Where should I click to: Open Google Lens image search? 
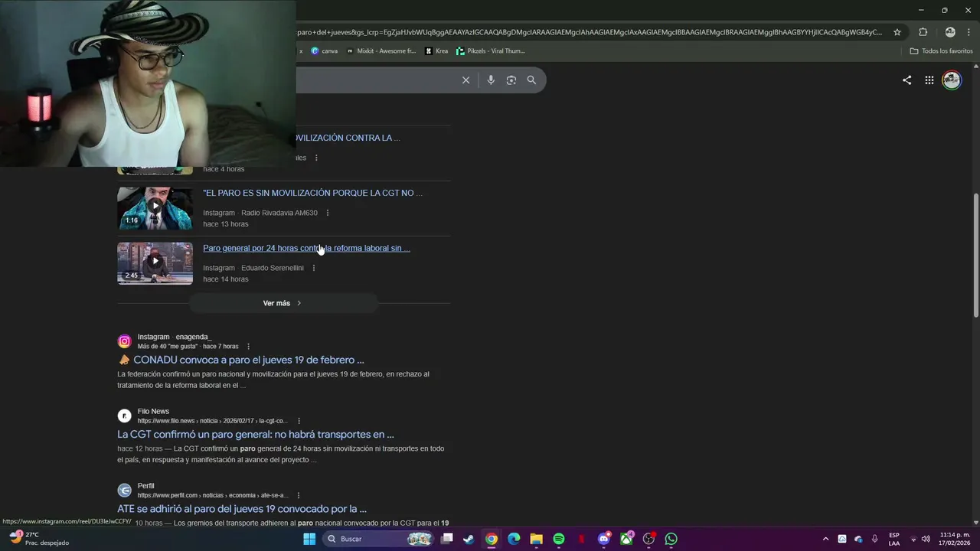pos(511,80)
